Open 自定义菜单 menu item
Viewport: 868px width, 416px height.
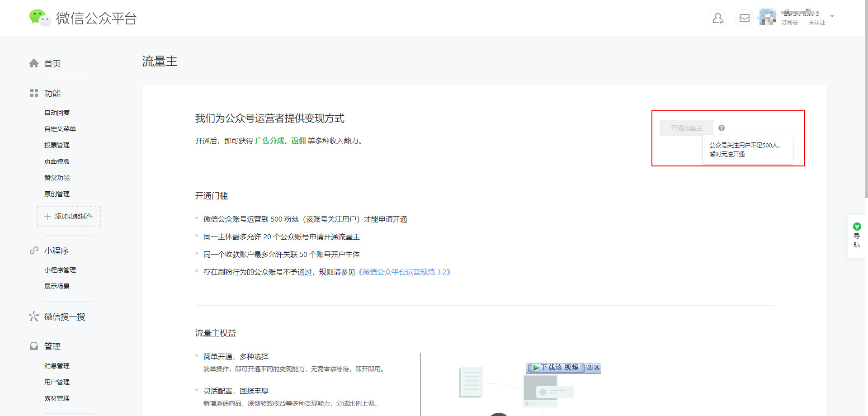click(x=60, y=129)
